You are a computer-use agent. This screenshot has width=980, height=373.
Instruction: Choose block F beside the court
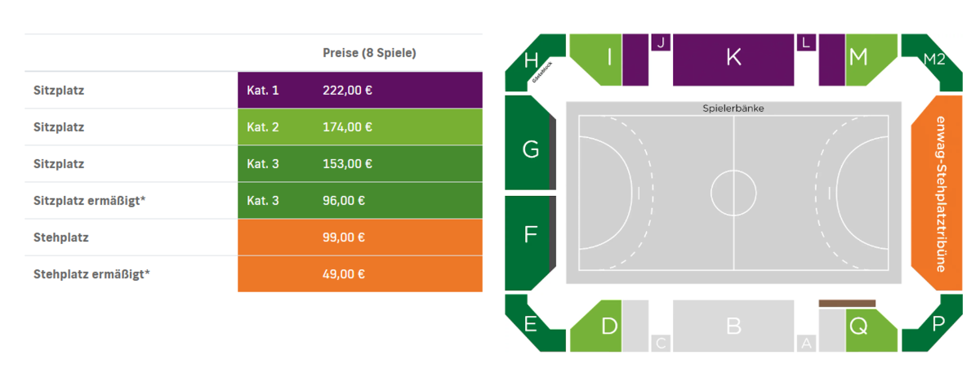click(529, 243)
